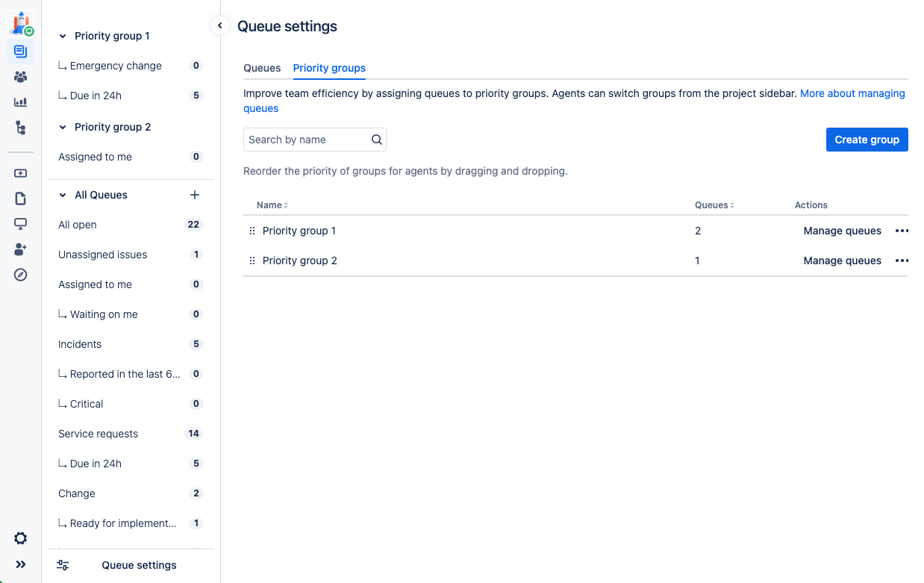
Task: Switch to the Queues tab
Action: point(262,68)
